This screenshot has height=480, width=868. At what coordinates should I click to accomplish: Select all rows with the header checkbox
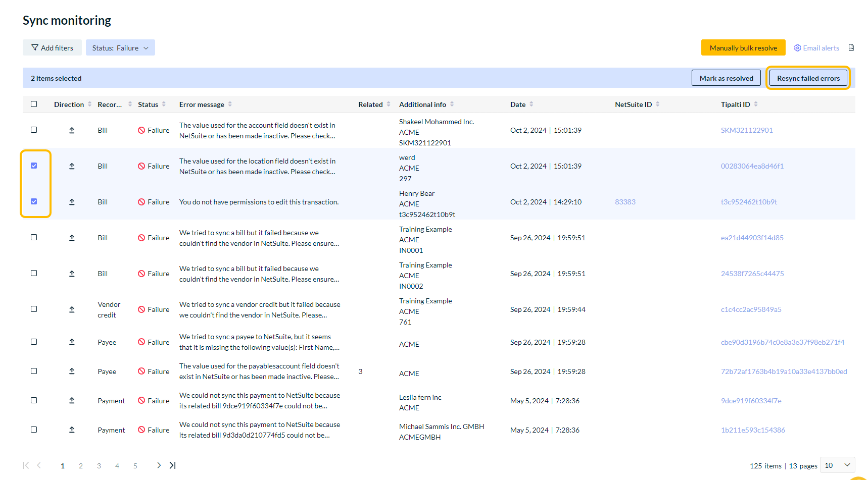[x=34, y=104]
